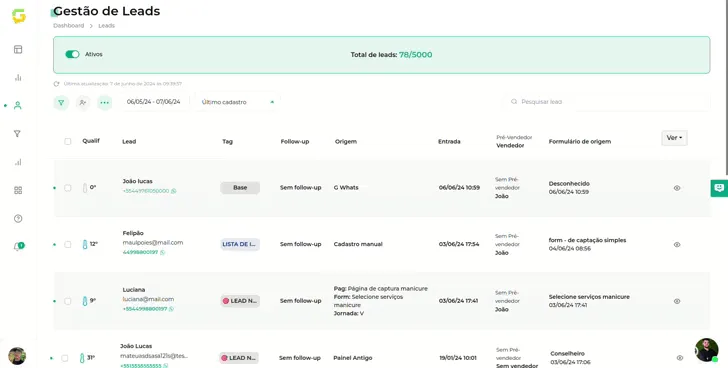Click the Leads breadcrumb

point(106,26)
